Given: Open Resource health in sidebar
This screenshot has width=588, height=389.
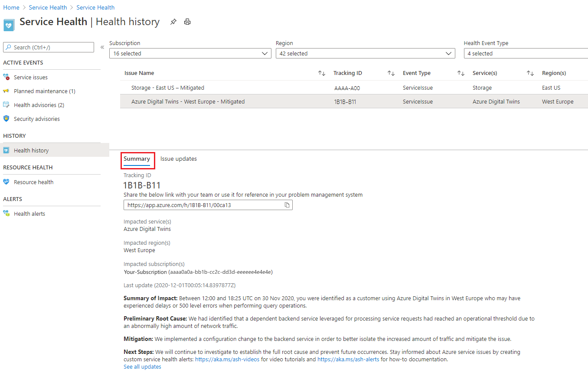Looking at the screenshot, I should tap(34, 182).
